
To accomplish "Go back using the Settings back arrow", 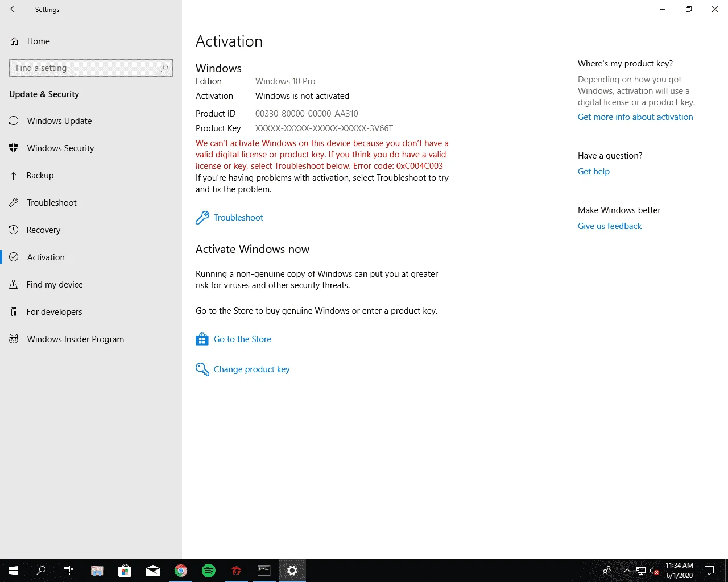I will pos(14,9).
